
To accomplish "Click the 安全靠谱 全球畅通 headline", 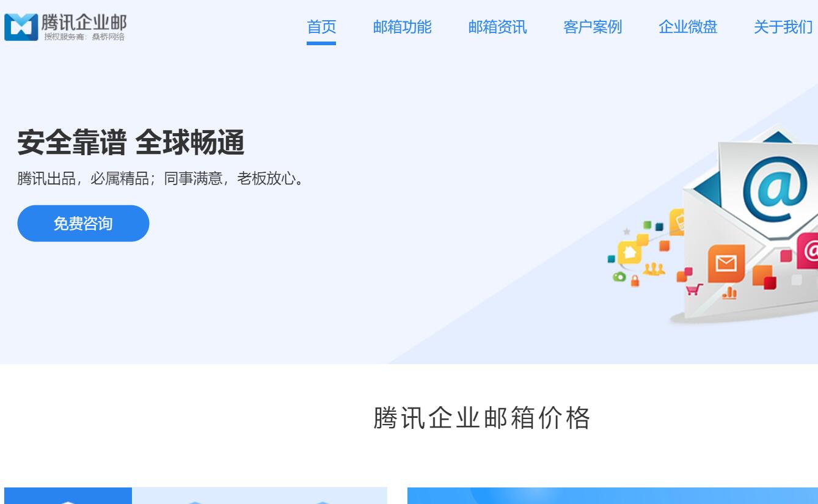I will [x=131, y=142].
